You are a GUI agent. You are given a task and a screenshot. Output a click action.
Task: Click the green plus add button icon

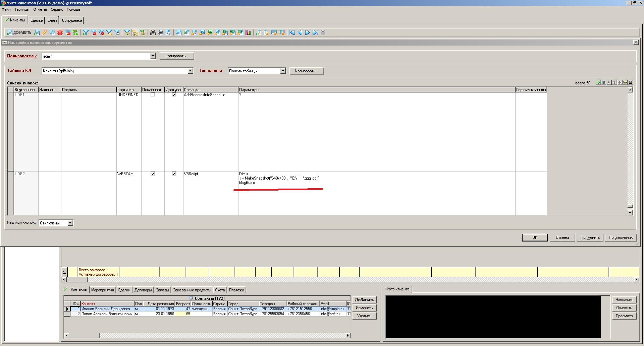tap(598, 82)
